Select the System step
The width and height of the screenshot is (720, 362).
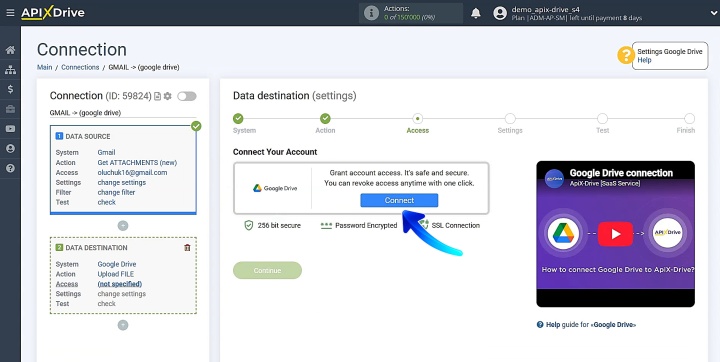[x=238, y=119]
